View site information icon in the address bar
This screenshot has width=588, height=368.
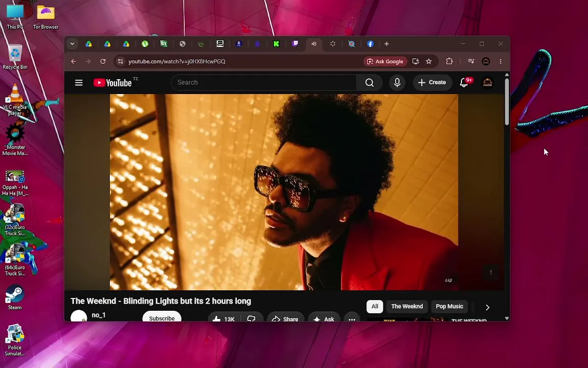point(120,61)
